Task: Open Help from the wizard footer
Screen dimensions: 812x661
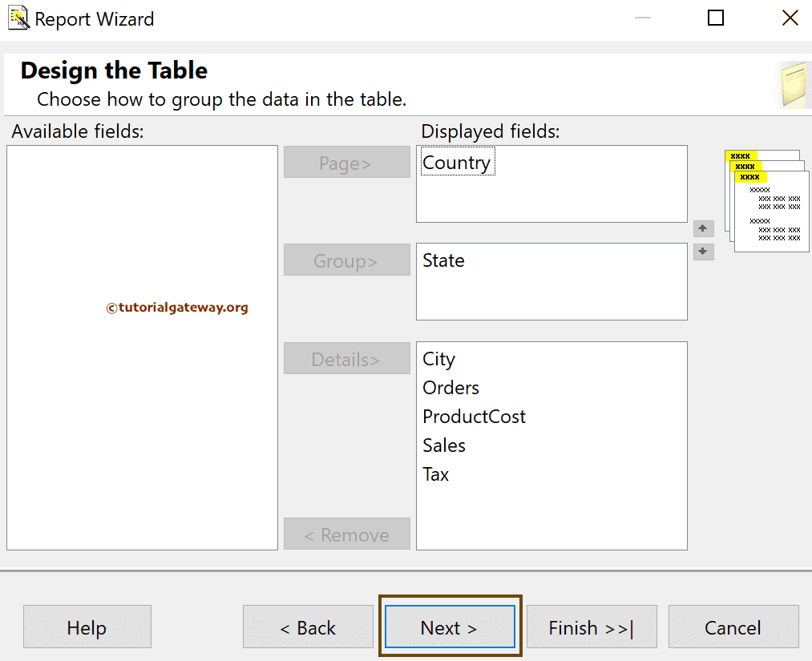Action: point(87,627)
